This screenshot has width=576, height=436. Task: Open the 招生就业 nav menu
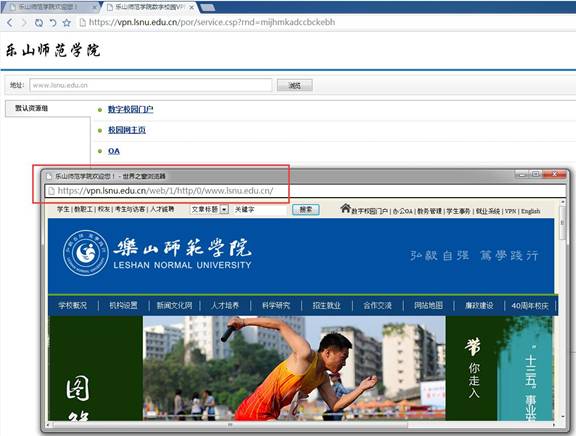click(x=327, y=305)
